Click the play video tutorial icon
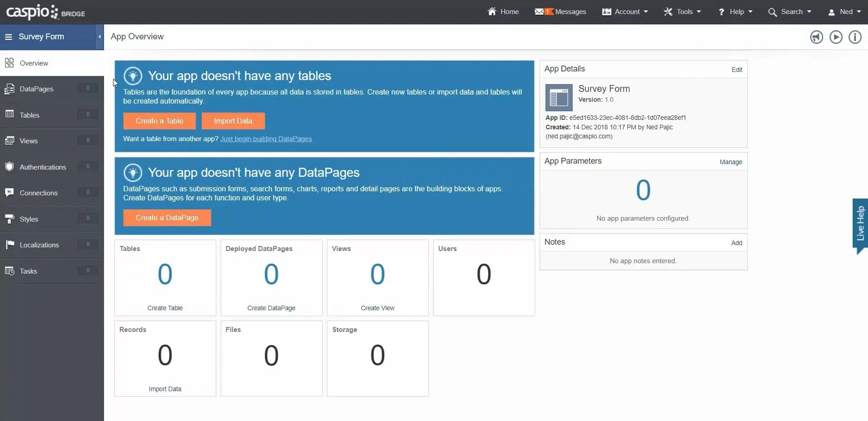The width and height of the screenshot is (868, 421). pos(835,37)
